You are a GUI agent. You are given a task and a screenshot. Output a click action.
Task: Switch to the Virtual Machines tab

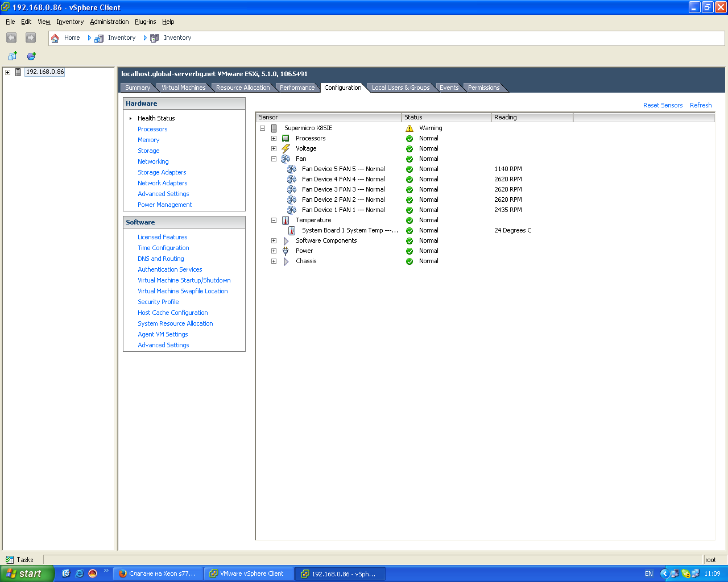tap(183, 88)
